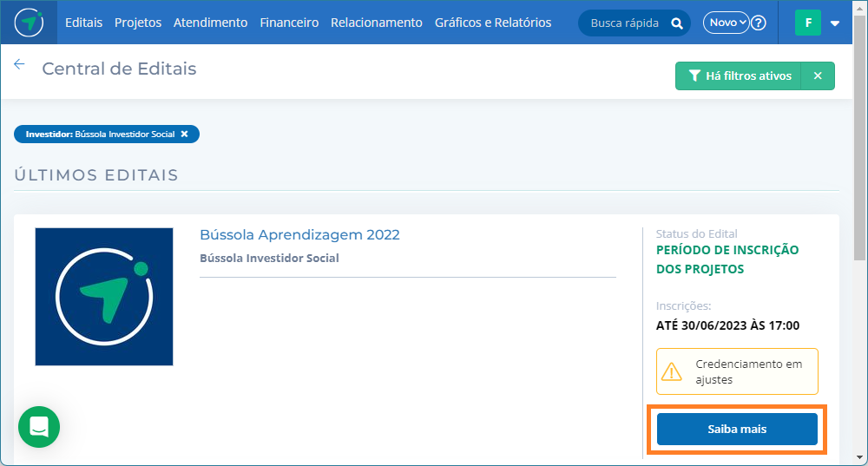Clear active filters with the X button

[818, 75]
